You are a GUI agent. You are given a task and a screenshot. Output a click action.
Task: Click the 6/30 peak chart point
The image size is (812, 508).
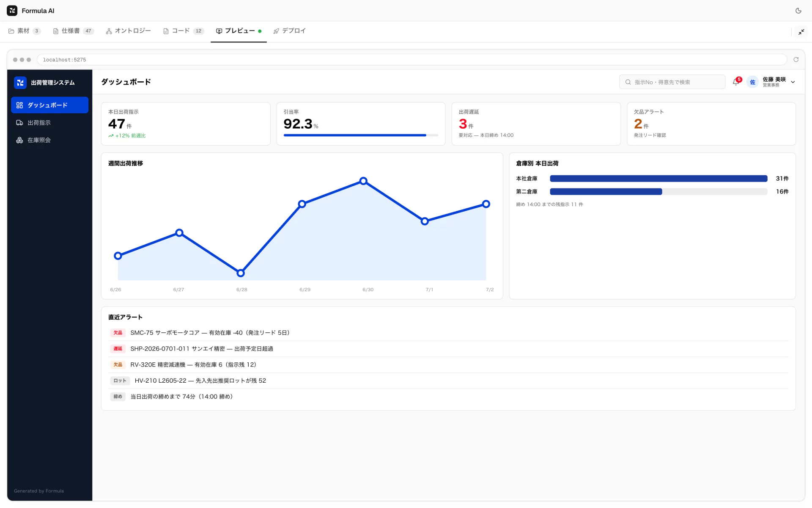click(x=363, y=181)
